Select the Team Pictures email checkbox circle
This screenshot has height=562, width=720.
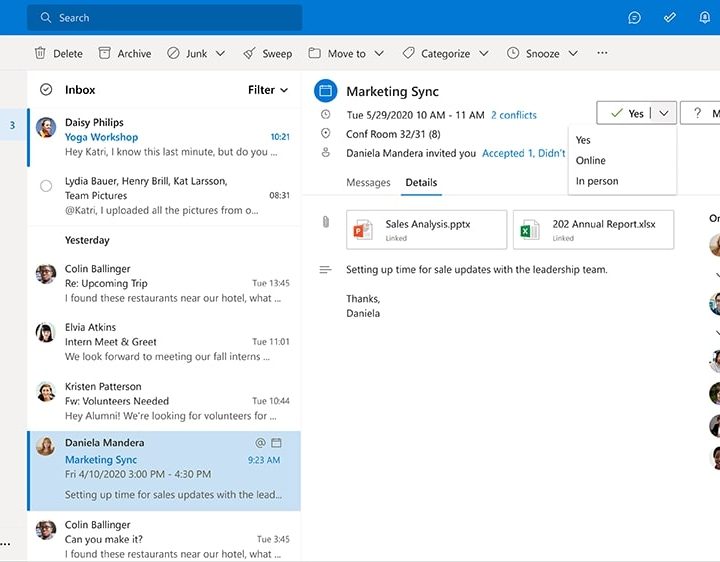(46, 186)
